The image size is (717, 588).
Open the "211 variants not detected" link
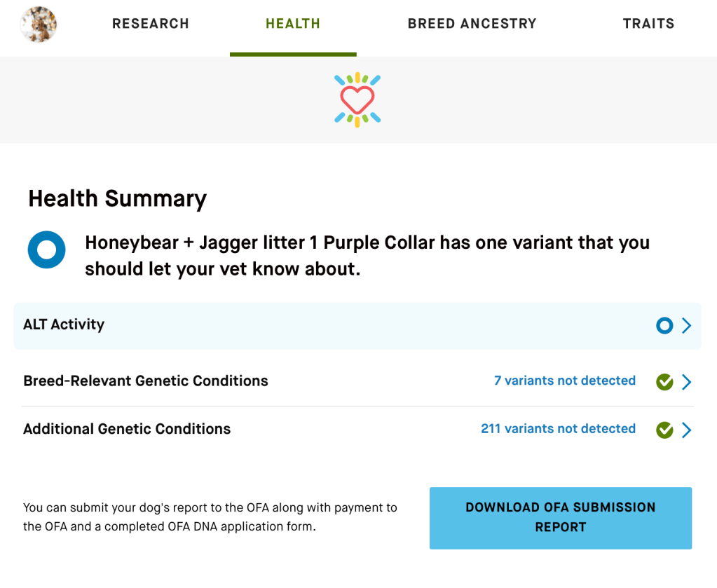(x=558, y=428)
